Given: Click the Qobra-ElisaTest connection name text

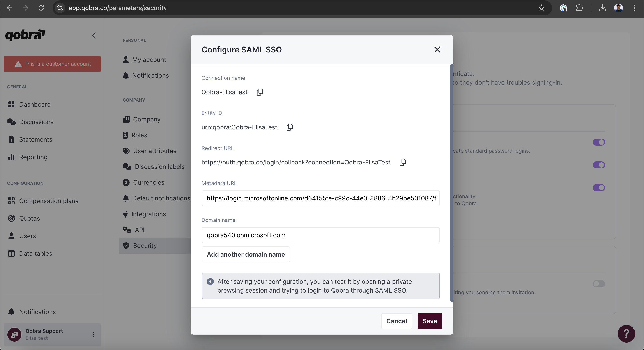Looking at the screenshot, I should point(225,92).
